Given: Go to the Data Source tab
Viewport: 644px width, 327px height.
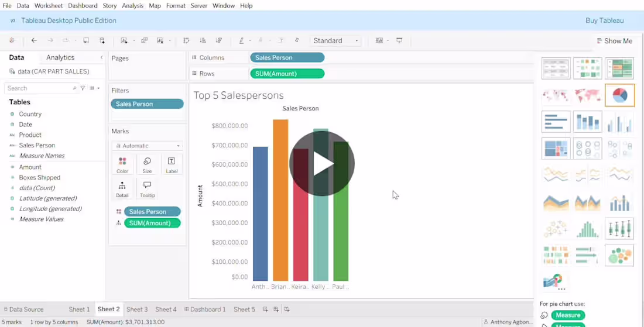Looking at the screenshot, I should click(x=23, y=309).
